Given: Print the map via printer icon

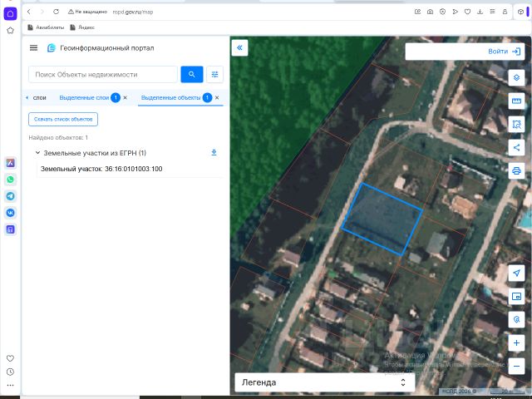Looking at the screenshot, I should (516, 170).
